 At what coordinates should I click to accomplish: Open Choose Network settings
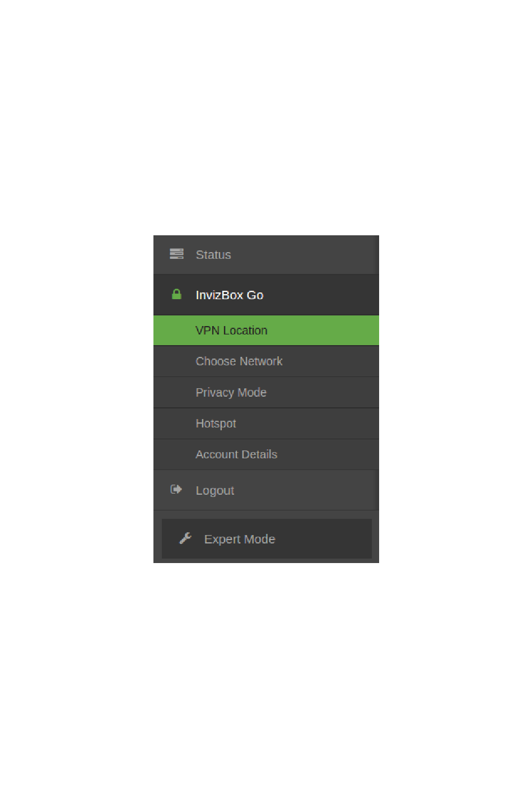[266, 361]
